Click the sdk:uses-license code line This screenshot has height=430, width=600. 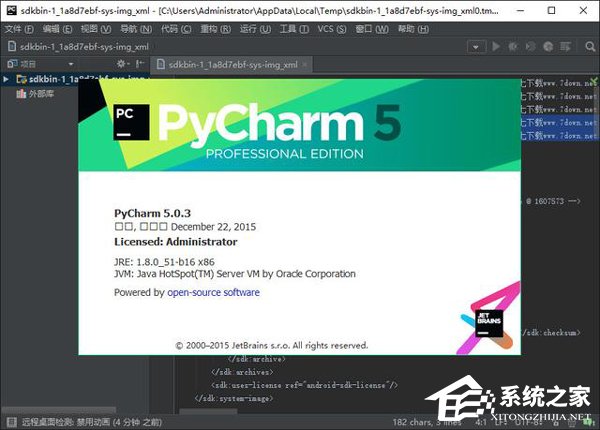(305, 385)
